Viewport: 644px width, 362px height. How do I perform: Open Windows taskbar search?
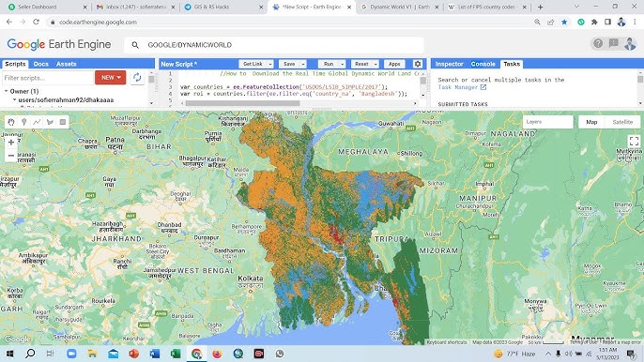click(x=30, y=354)
